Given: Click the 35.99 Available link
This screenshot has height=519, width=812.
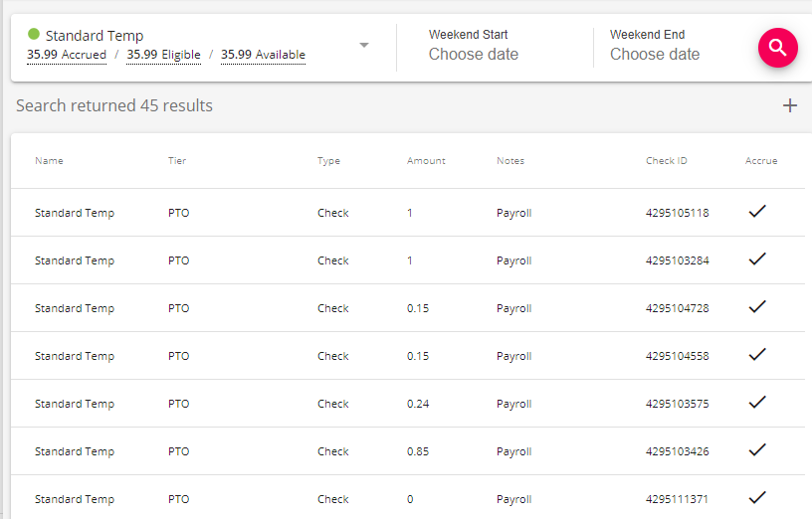Looking at the screenshot, I should [x=263, y=56].
